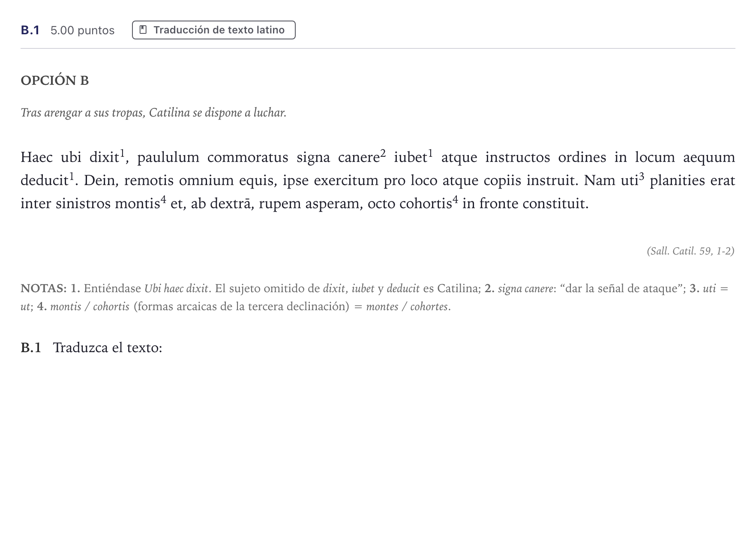The image size is (756, 551).
Task: Click the 'Traduzca el texto:' instruction
Action: [108, 347]
